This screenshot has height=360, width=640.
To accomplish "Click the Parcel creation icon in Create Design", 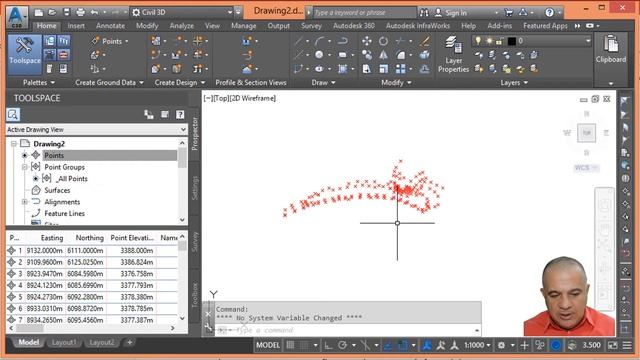I will coord(156,41).
